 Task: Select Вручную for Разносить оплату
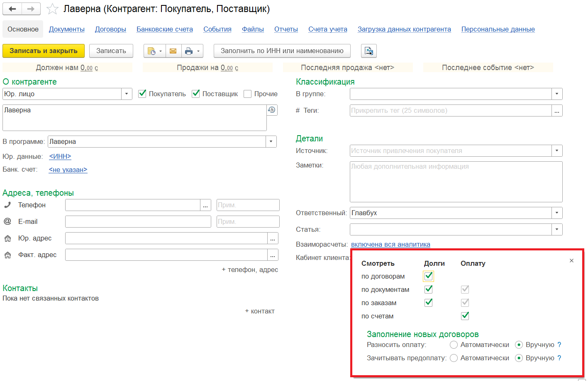(x=519, y=345)
